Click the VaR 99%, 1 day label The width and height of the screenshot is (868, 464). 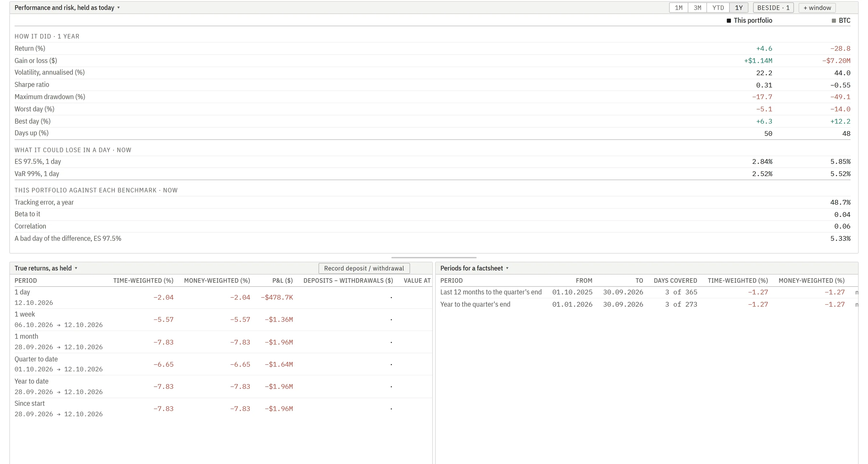[37, 174]
